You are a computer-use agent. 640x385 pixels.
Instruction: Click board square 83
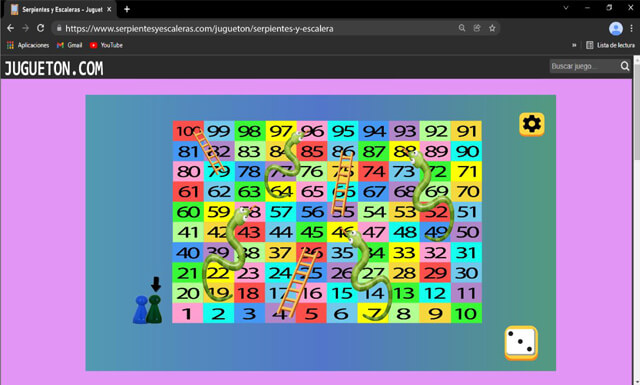tap(249, 151)
